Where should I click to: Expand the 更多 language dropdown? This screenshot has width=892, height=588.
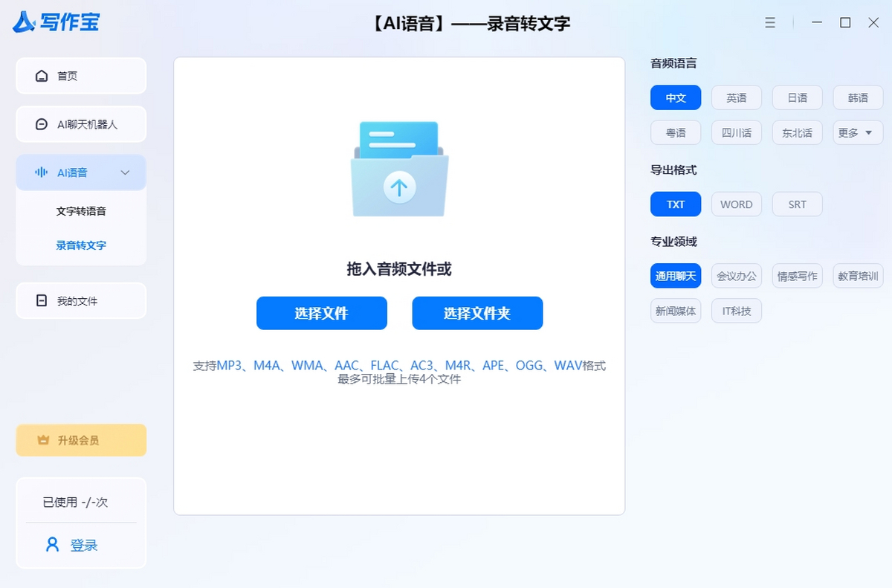(857, 132)
